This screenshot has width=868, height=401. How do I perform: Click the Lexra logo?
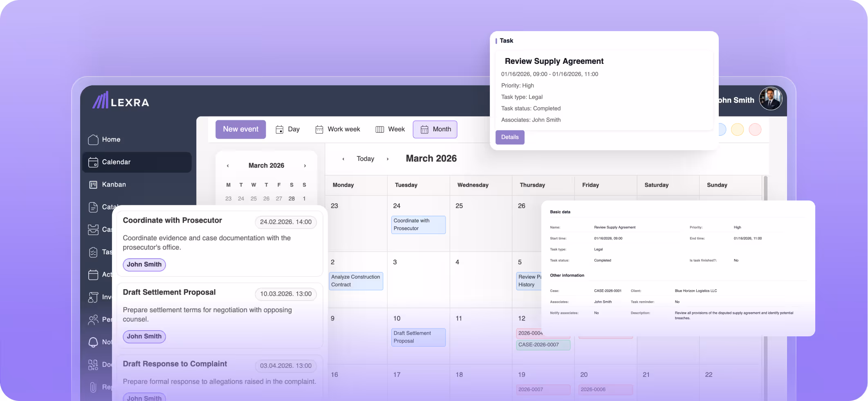(121, 100)
